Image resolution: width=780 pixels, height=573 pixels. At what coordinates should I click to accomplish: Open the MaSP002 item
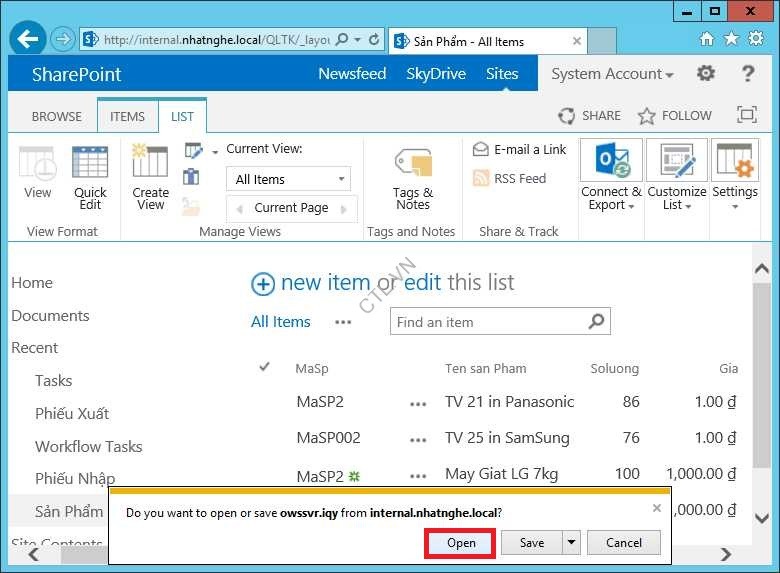[328, 438]
